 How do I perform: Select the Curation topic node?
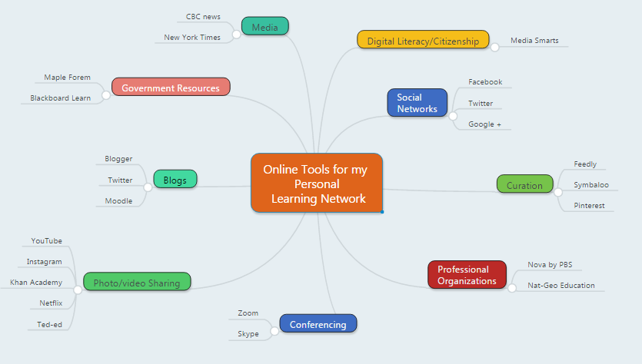[524, 184]
